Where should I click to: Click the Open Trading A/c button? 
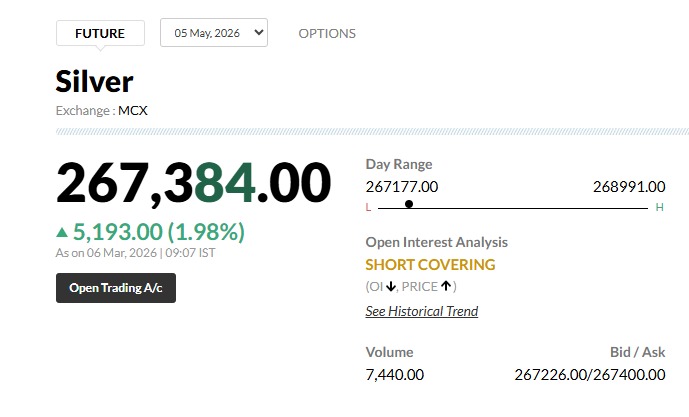[116, 288]
